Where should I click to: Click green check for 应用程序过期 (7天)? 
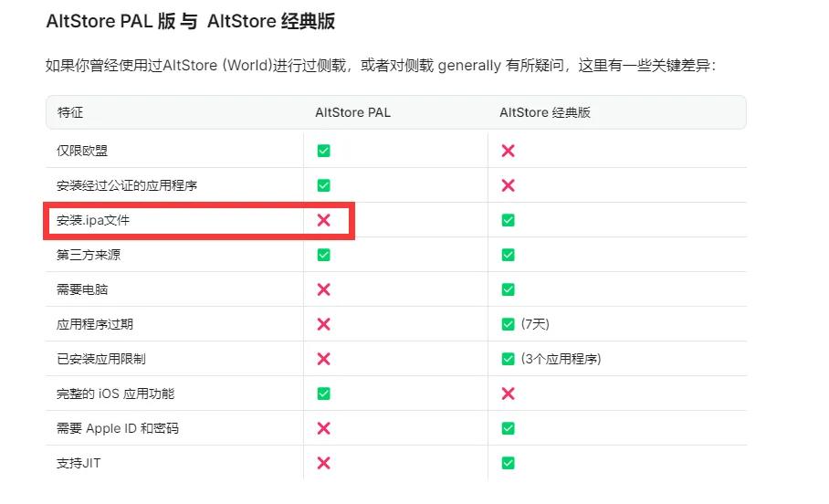tap(508, 324)
